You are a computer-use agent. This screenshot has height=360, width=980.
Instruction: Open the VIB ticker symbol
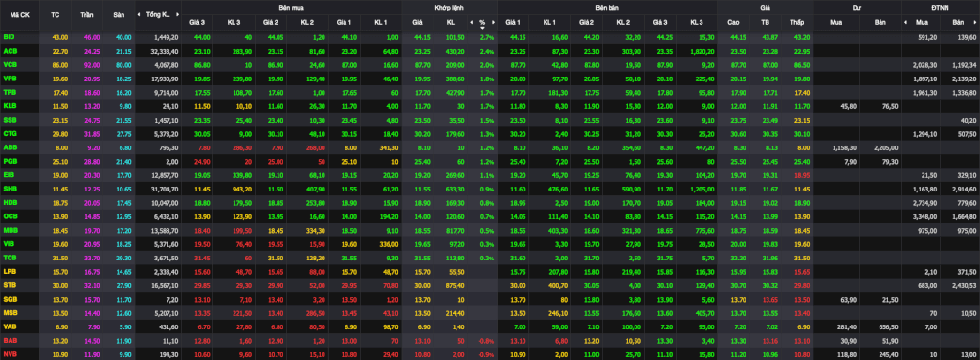coord(9,244)
